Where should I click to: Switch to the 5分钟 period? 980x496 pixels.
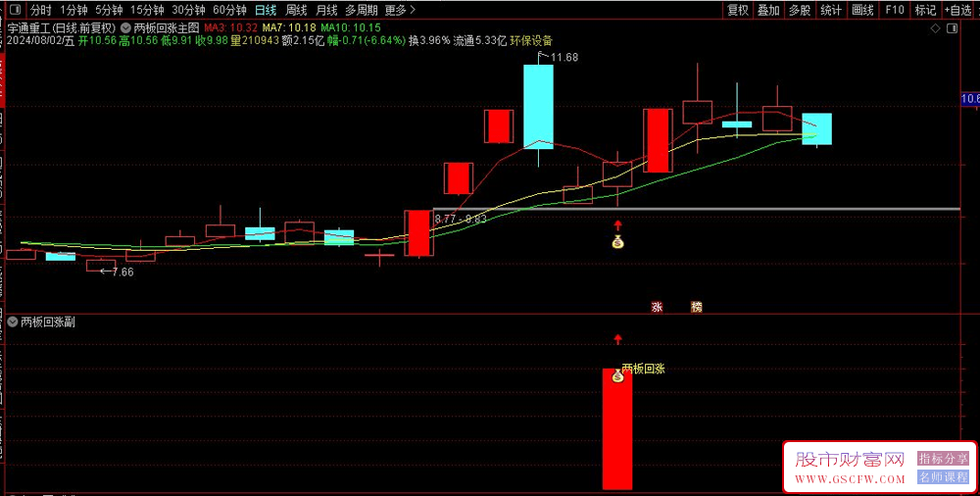[x=109, y=10]
